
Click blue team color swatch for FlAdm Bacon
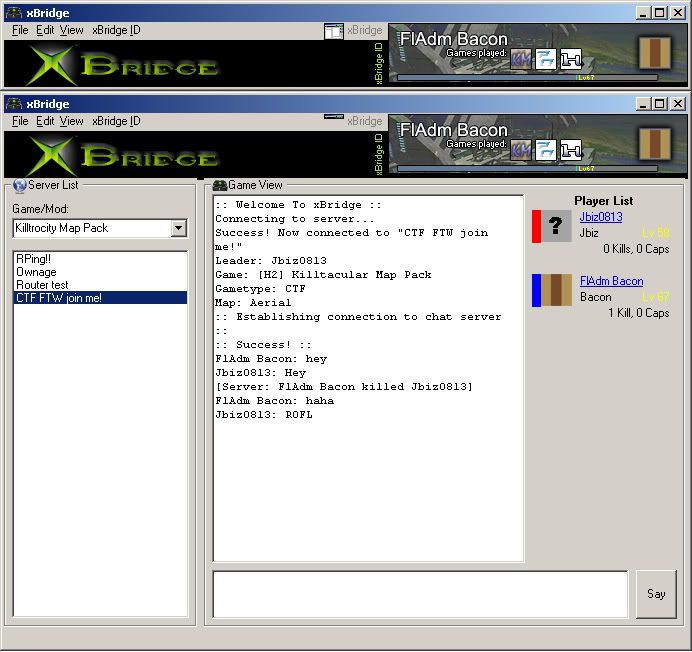pos(536,290)
